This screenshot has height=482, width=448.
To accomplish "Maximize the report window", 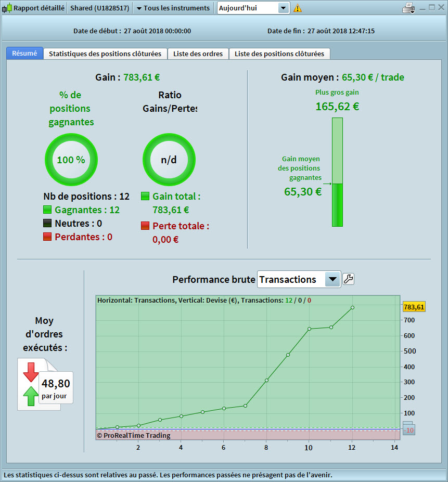I will (x=432, y=7).
